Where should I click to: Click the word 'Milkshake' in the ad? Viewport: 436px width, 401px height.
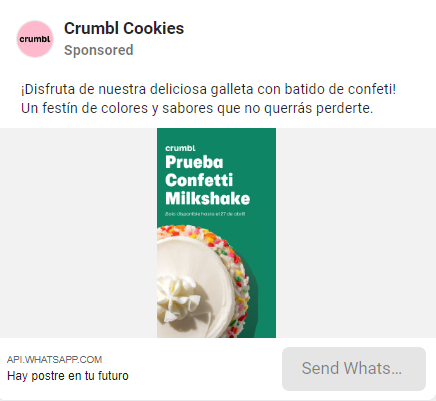click(x=208, y=198)
